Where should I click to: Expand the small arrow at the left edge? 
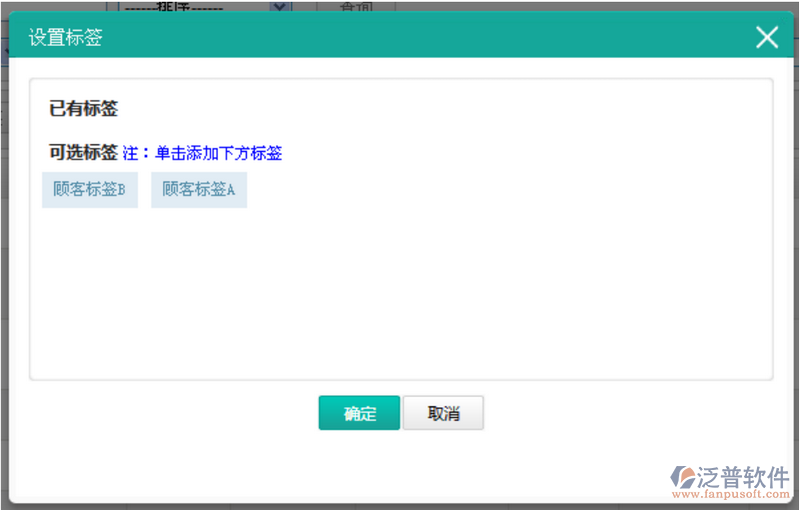(4, 47)
